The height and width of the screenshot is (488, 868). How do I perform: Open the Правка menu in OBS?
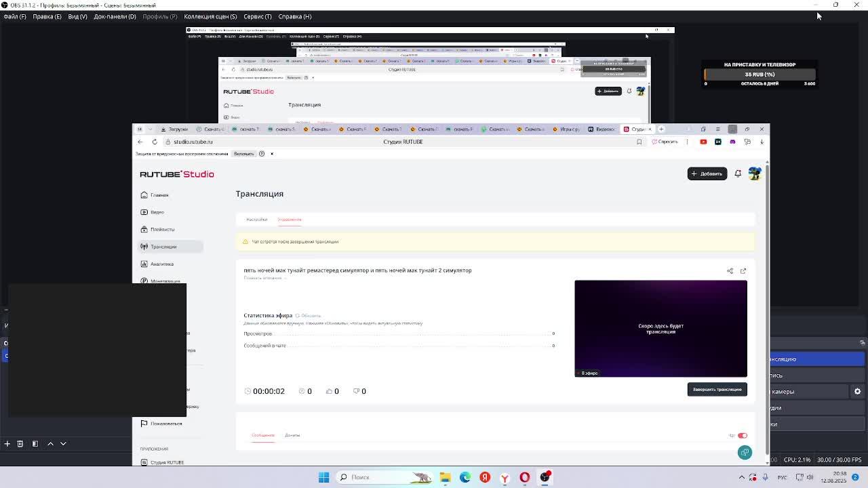pyautogui.click(x=47, y=16)
